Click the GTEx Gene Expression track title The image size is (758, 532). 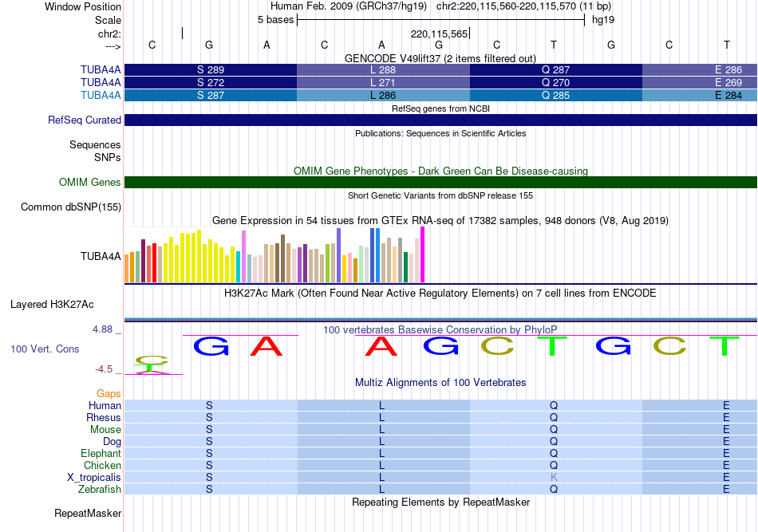440,221
